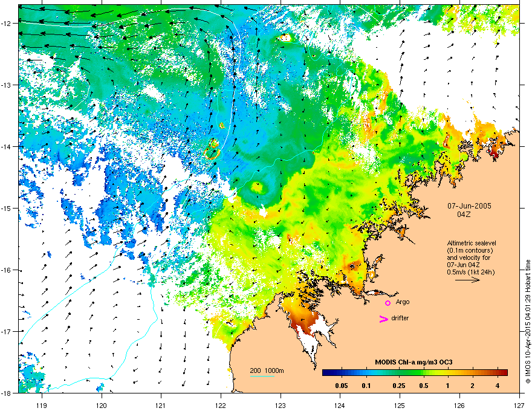Viewport: 532px width, 411px height.
Task: Click the latitude axis label '-15'
Action: (7, 208)
